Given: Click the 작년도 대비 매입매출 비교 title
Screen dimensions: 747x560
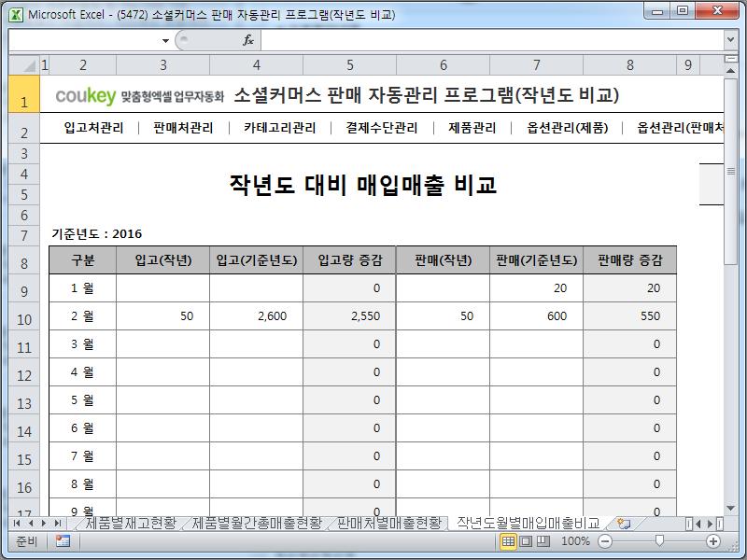Looking at the screenshot, I should 363,184.
